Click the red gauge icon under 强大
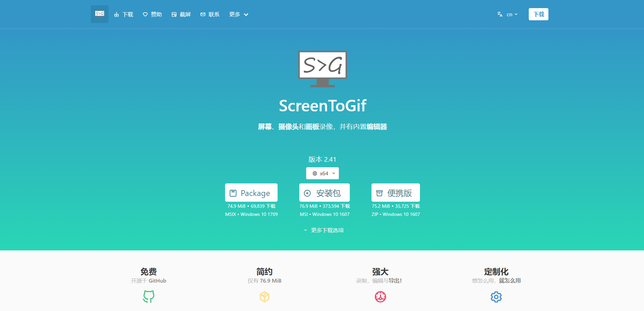The image size is (644, 311). pos(380,297)
